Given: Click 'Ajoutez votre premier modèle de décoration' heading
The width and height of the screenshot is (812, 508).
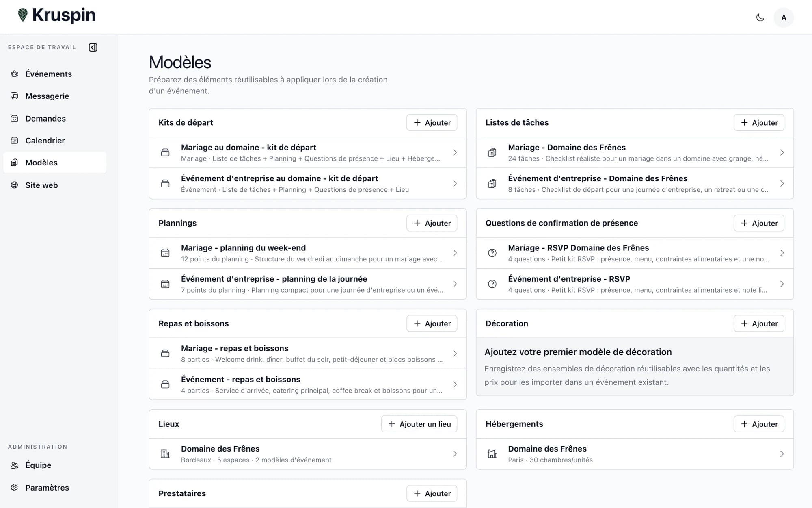Looking at the screenshot, I should pos(578,352).
